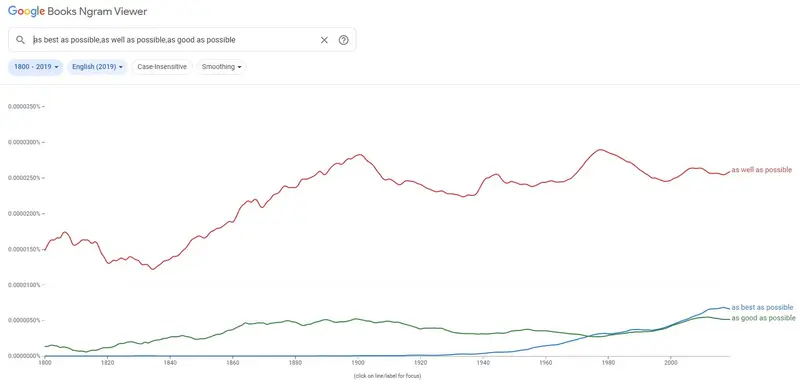Click the Books Ngram Viewer title

97,12
